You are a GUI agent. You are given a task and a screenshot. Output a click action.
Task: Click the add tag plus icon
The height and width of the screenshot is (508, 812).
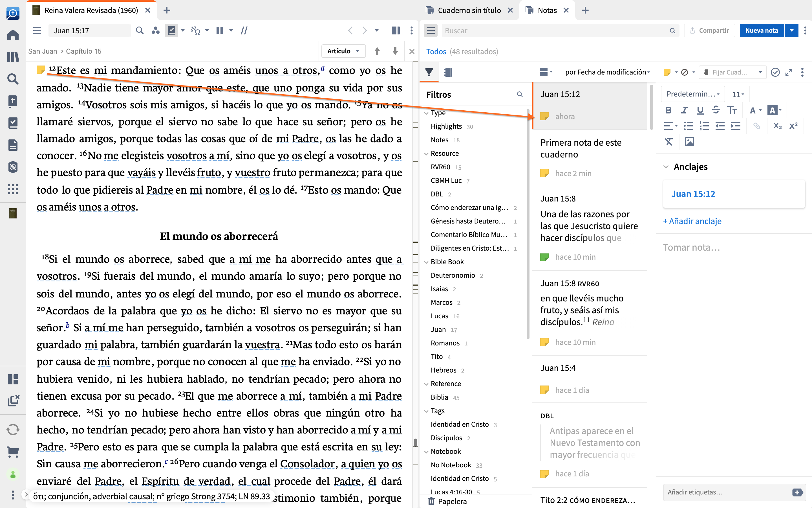coord(798,492)
